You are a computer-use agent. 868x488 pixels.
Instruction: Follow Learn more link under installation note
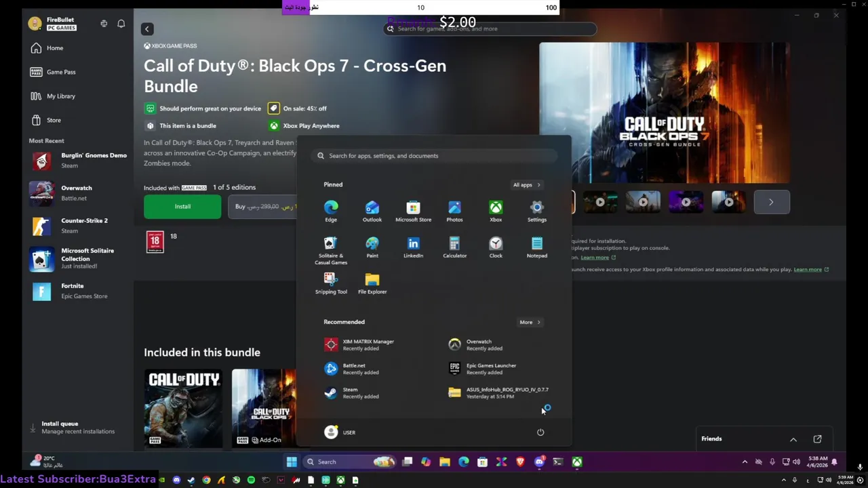598,258
